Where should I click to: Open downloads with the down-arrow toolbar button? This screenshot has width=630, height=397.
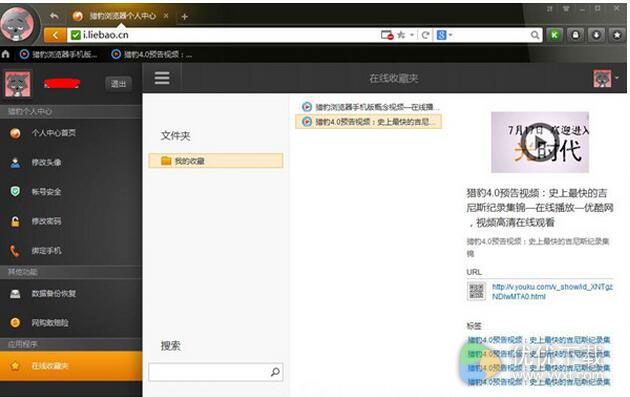(x=596, y=35)
